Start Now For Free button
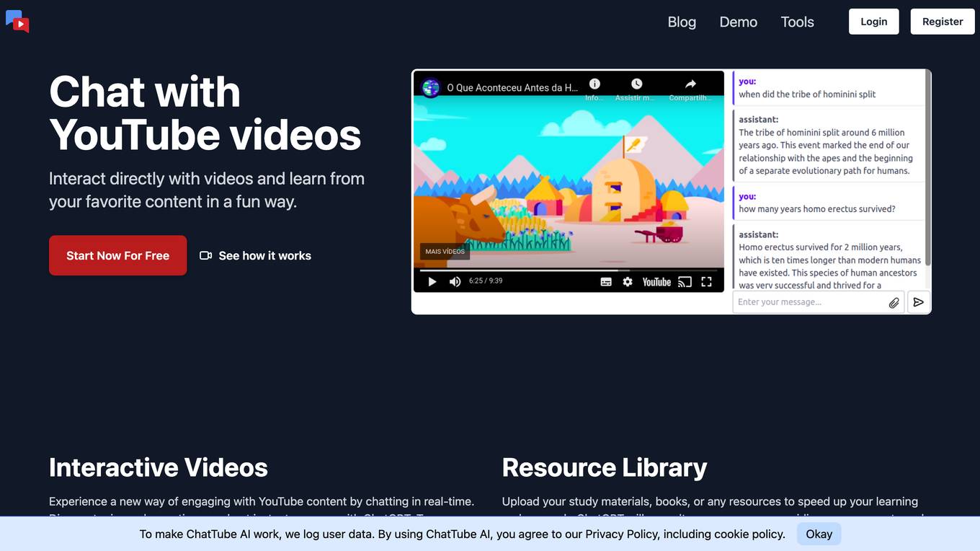This screenshot has height=551, width=980. [117, 255]
